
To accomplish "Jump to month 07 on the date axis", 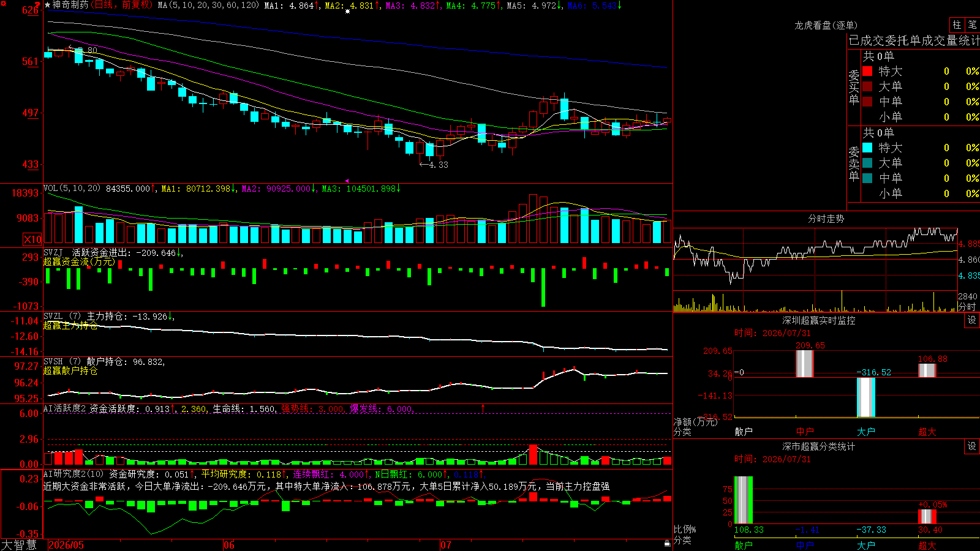I will point(445,545).
